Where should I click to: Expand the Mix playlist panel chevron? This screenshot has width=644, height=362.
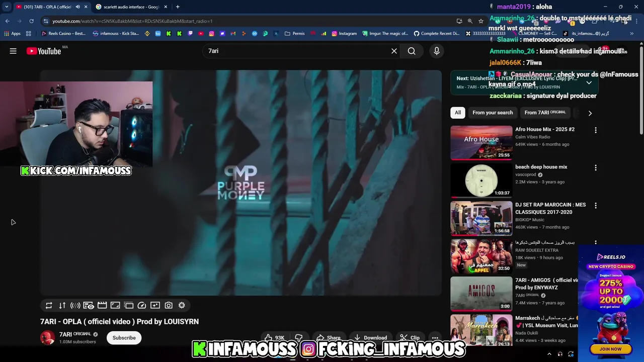(x=589, y=83)
